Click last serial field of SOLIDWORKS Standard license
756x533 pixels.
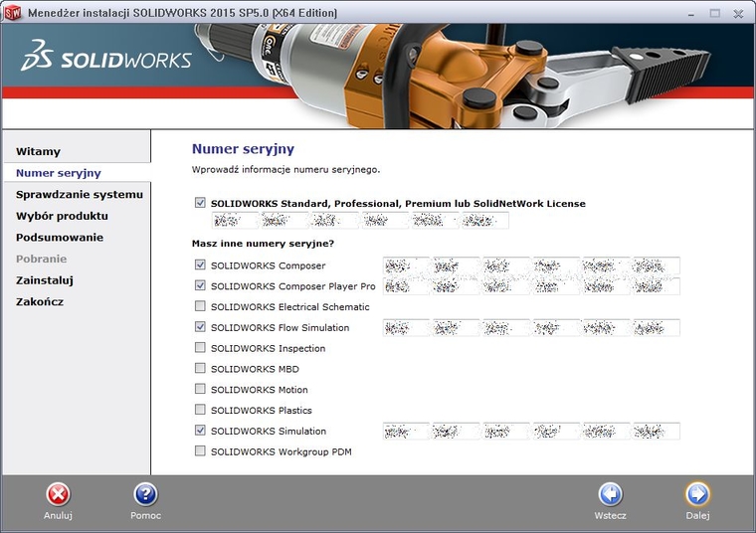pos(485,221)
